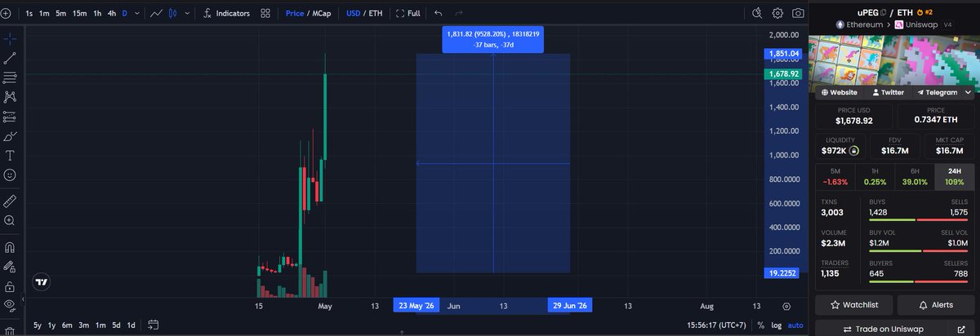
Task: Click the candlestick chart style icon
Action: tap(174, 14)
